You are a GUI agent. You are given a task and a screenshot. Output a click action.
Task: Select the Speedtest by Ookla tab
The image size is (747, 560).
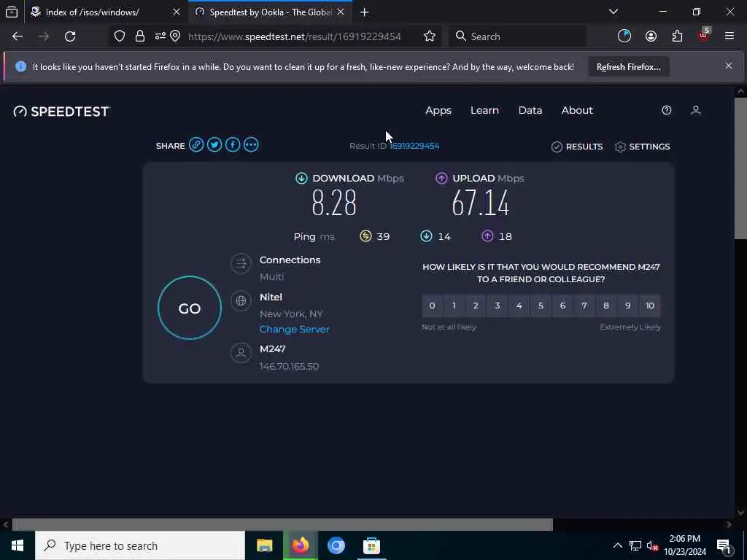tap(270, 12)
